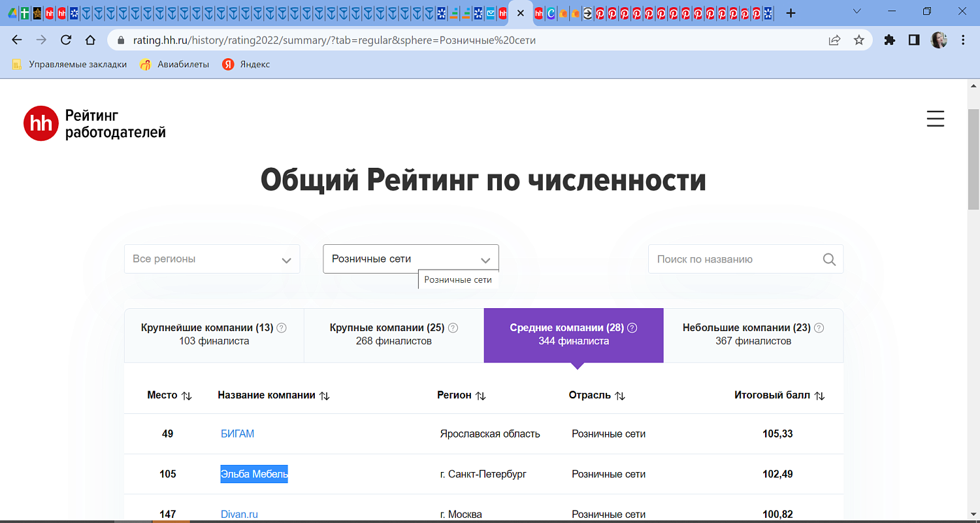Reload the current page

(x=65, y=40)
